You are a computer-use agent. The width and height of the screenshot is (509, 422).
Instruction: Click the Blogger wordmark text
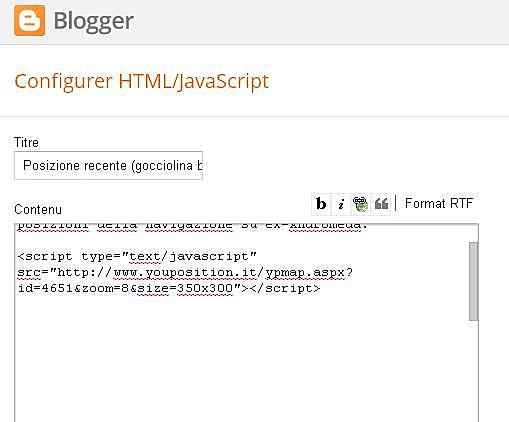pyautogui.click(x=94, y=21)
